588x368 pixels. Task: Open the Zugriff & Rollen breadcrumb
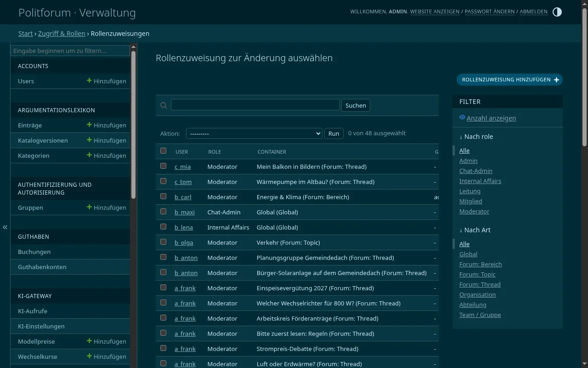pos(62,34)
